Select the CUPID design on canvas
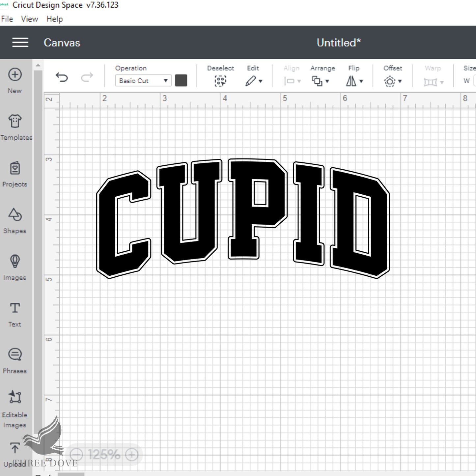Viewport: 476px width, 476px height. point(243,218)
